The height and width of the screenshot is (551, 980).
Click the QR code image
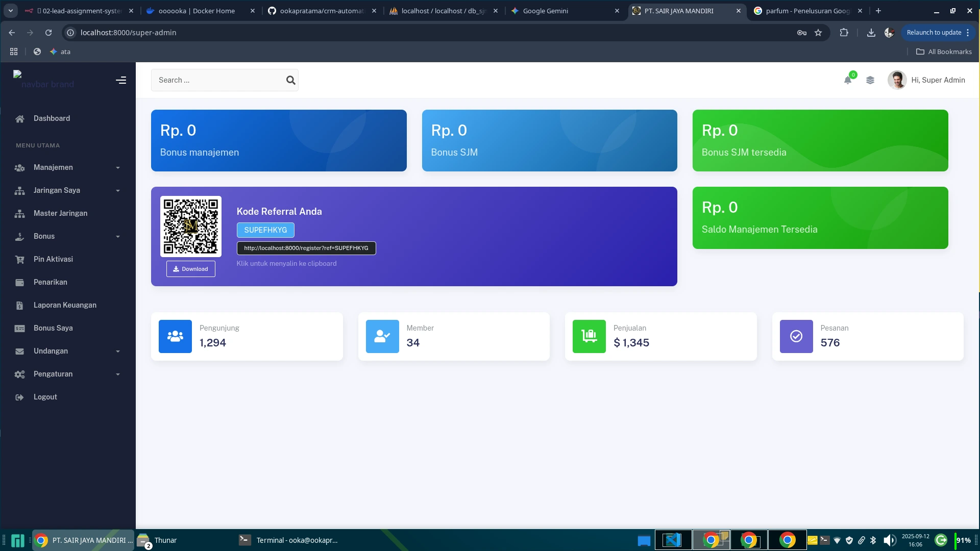coord(190,226)
